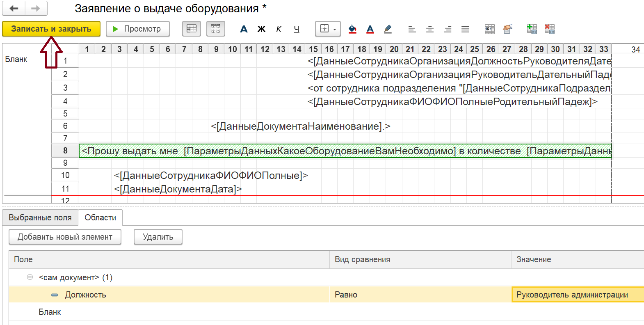Select row 10 header in the template

click(x=65, y=175)
